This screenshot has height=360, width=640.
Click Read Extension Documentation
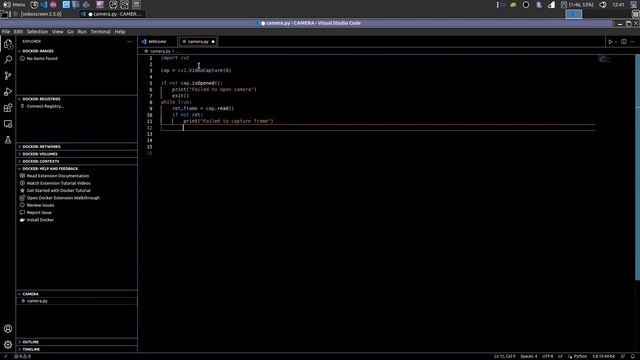(x=58, y=176)
